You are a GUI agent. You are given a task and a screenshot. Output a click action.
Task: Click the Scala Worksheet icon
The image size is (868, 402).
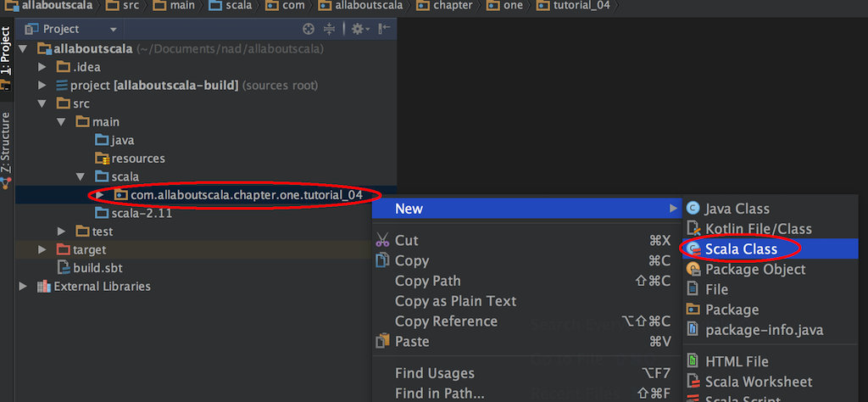tap(693, 382)
